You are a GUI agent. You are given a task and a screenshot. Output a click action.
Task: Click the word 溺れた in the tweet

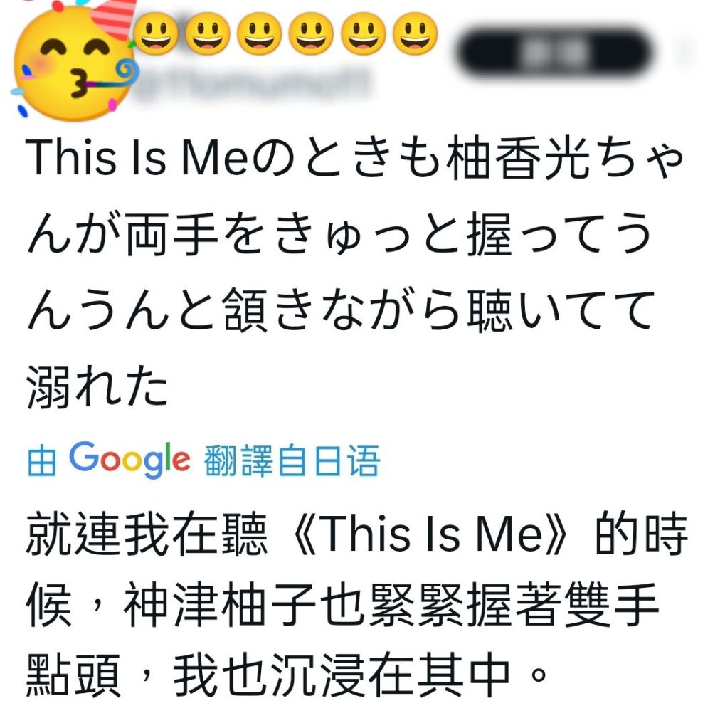pyautogui.click(x=97, y=386)
